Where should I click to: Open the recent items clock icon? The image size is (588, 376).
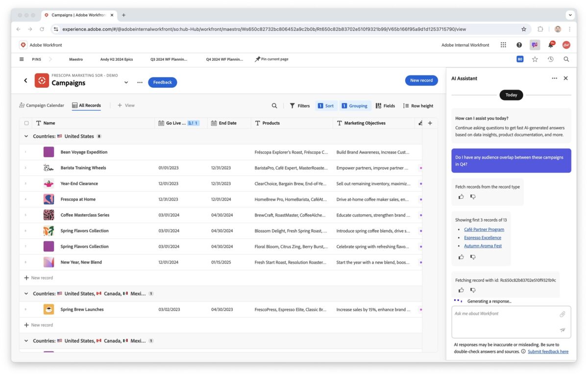coord(550,59)
